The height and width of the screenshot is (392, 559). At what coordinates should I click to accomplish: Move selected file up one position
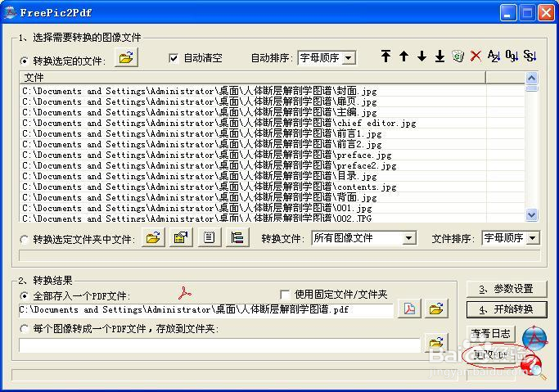[404, 56]
